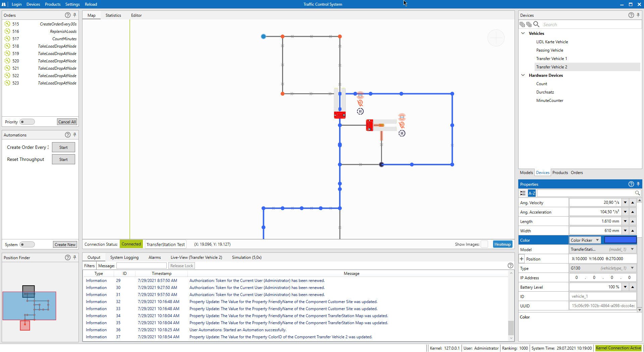The height and width of the screenshot is (352, 644).
Task: Click the Cancel All button
Action: (x=67, y=122)
